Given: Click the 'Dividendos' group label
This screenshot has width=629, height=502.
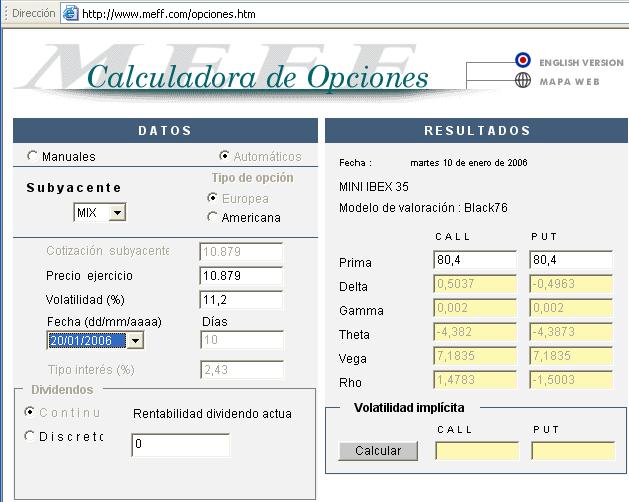Looking at the screenshot, I should coord(62,389).
